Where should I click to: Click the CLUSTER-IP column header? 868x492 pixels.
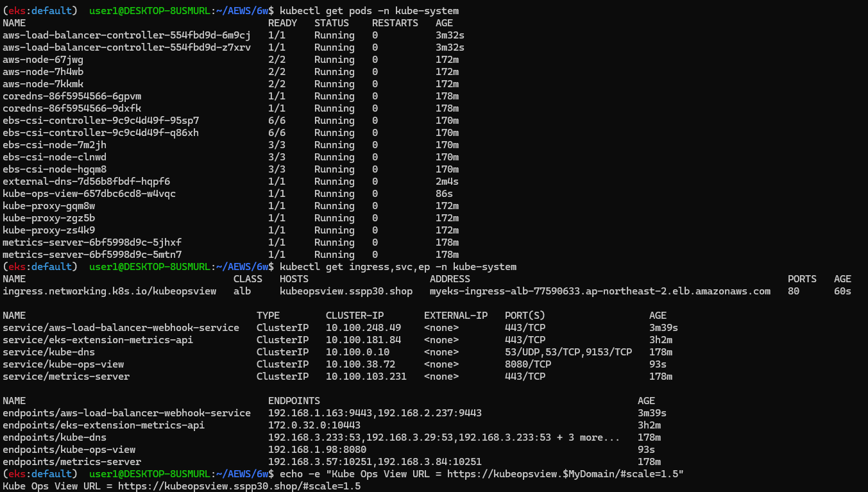coord(355,316)
